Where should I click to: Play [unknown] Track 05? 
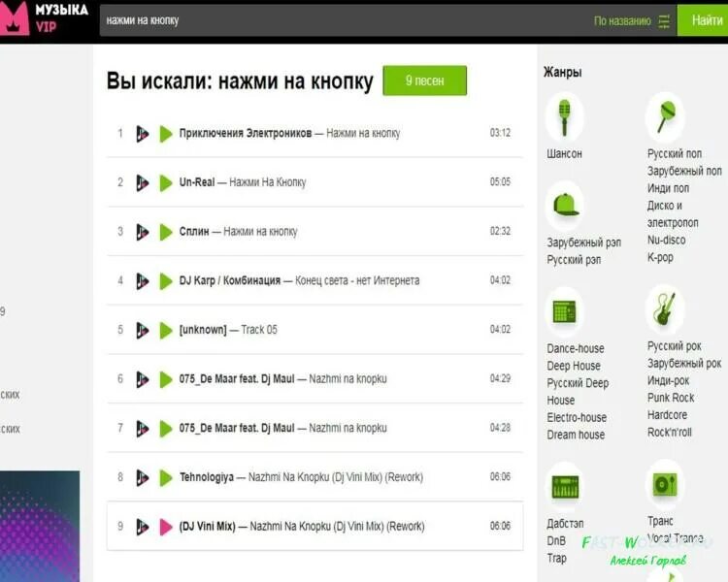point(166,331)
